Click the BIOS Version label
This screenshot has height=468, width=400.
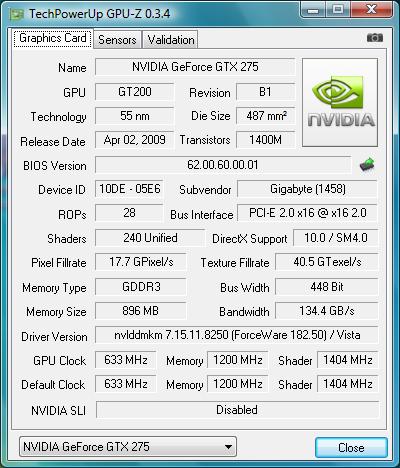point(55,166)
